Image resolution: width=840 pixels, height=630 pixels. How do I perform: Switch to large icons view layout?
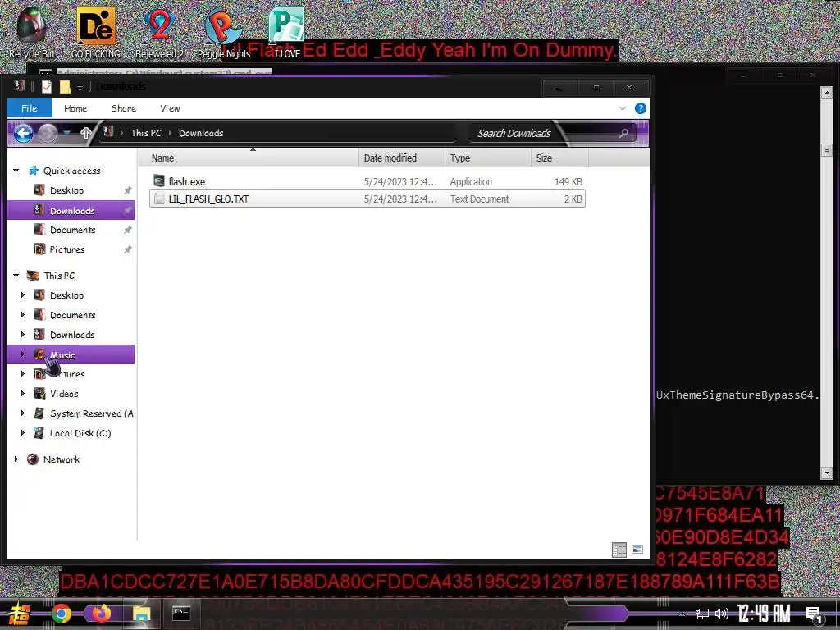click(637, 550)
